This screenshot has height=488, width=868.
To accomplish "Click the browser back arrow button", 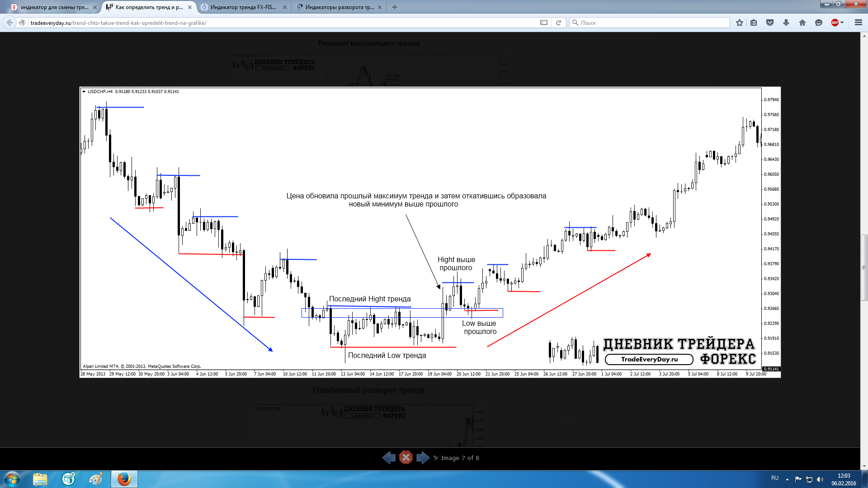I will click(x=9, y=23).
